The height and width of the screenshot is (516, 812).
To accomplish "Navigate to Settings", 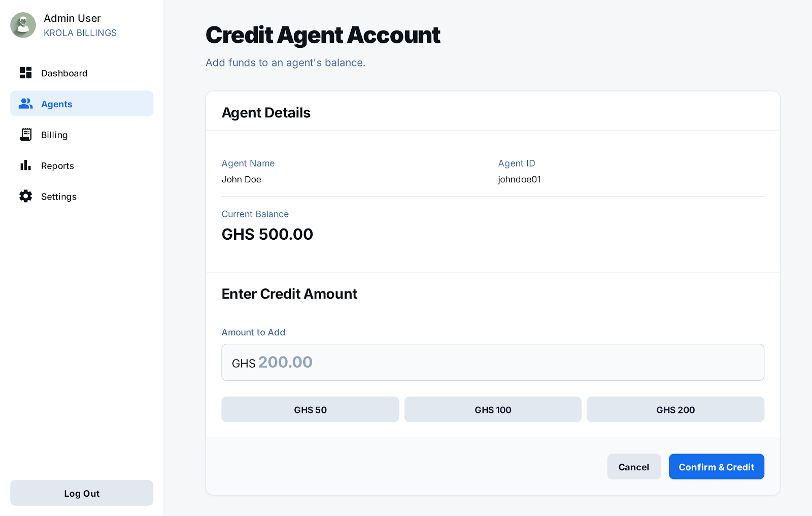I will tap(59, 197).
